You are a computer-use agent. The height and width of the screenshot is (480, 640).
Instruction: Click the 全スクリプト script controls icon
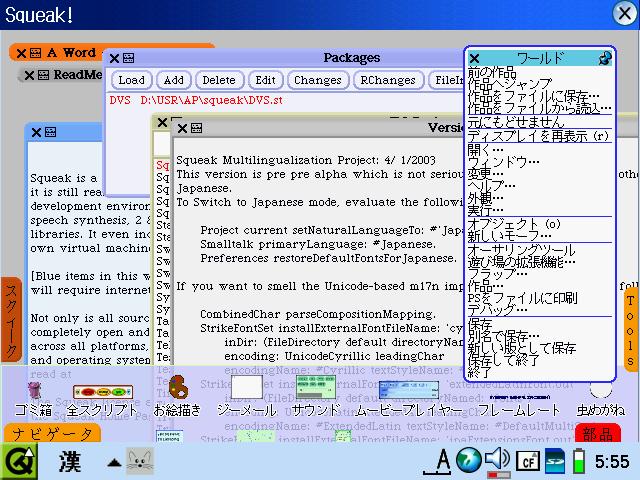point(103,391)
